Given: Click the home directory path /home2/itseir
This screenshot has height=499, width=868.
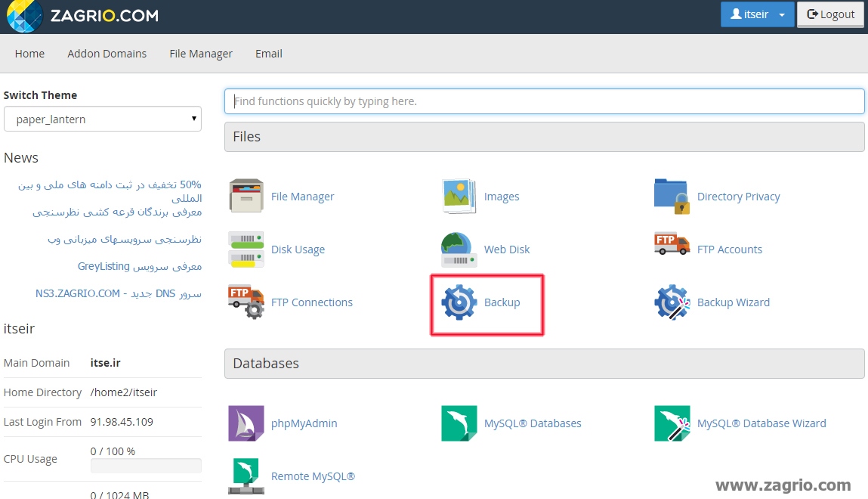Looking at the screenshot, I should (123, 392).
